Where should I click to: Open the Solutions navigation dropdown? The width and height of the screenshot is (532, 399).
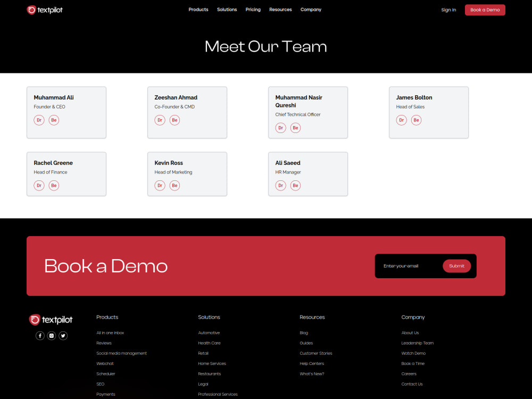(227, 10)
